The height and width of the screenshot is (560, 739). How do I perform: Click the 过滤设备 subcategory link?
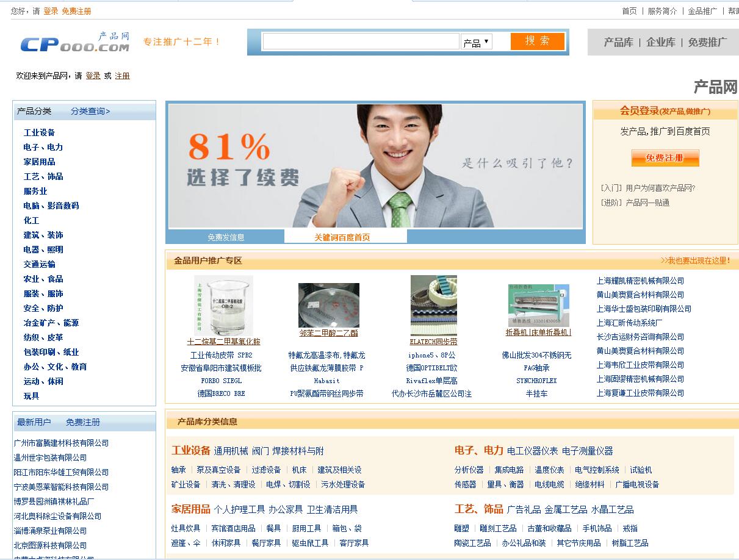(266, 470)
